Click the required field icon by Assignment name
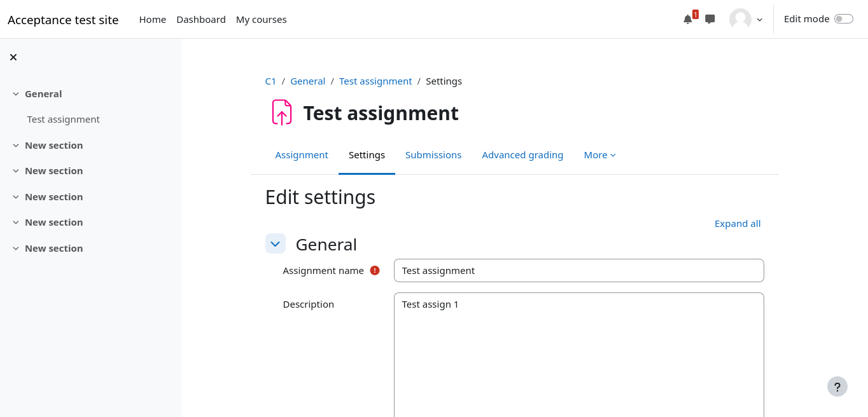 pos(375,270)
